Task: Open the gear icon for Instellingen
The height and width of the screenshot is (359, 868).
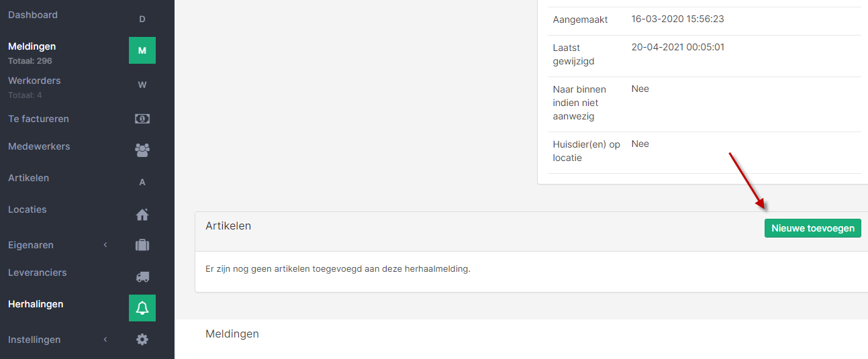Action: [x=142, y=340]
